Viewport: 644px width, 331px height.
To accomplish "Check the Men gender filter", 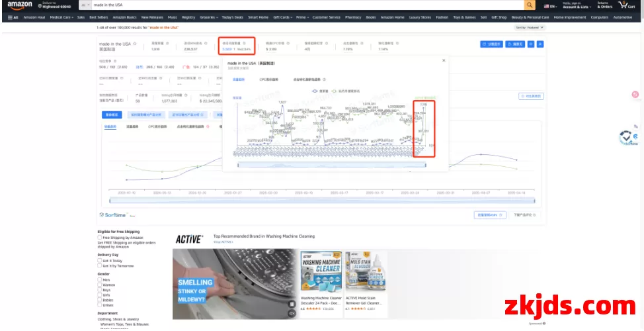I will tap(100, 279).
